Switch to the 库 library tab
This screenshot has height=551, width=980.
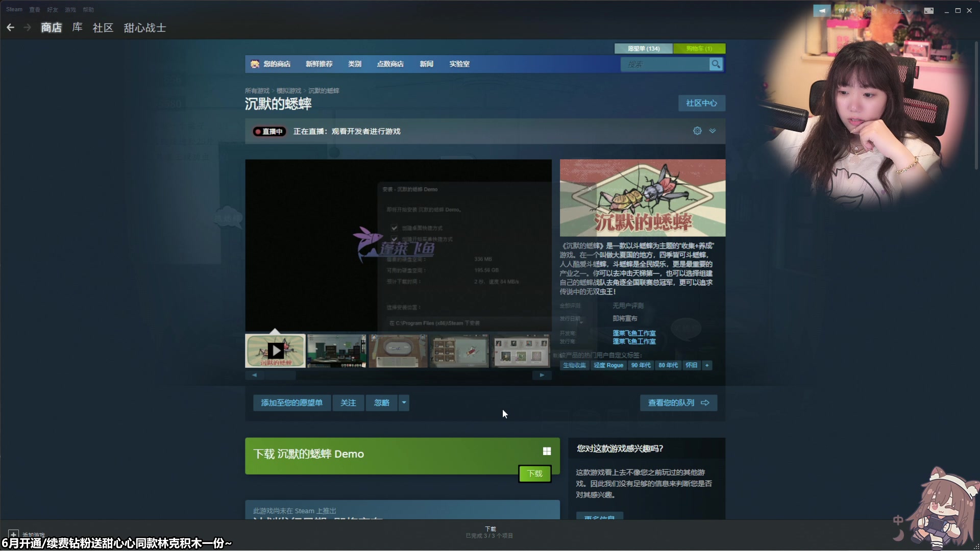(x=77, y=28)
